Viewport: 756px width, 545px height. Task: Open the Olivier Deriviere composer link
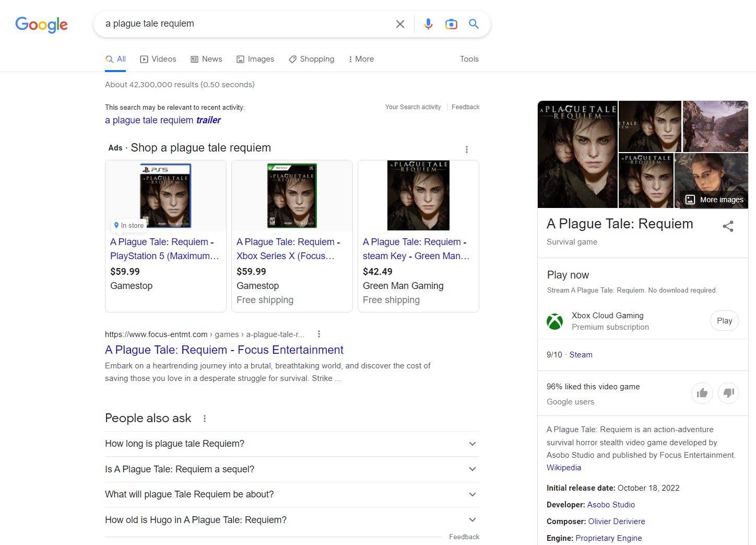coord(617,521)
